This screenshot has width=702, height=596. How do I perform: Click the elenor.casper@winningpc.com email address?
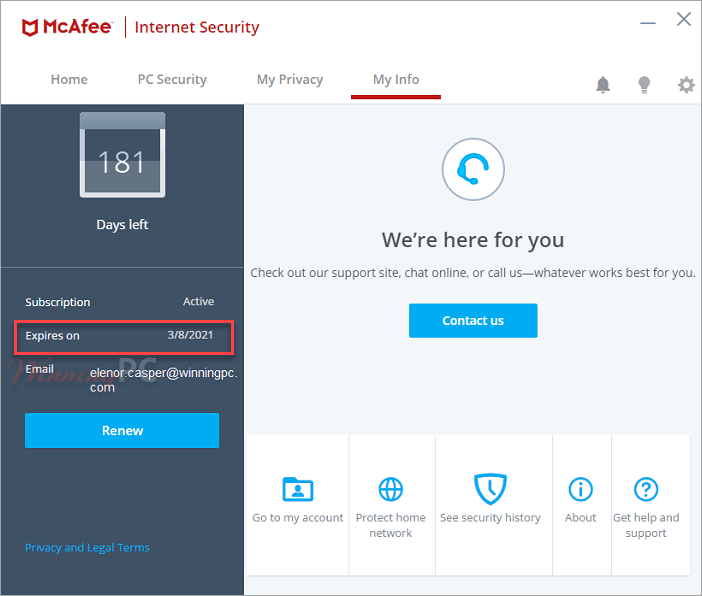pos(163,380)
